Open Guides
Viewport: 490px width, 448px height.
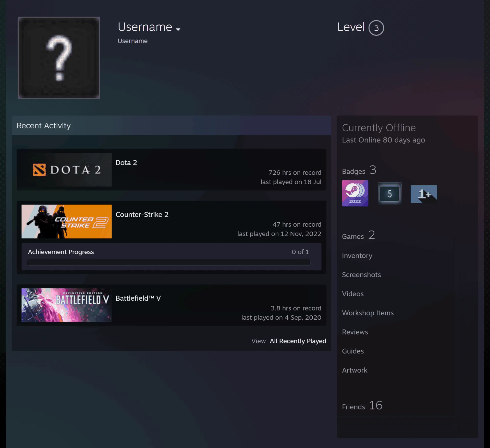click(x=353, y=351)
